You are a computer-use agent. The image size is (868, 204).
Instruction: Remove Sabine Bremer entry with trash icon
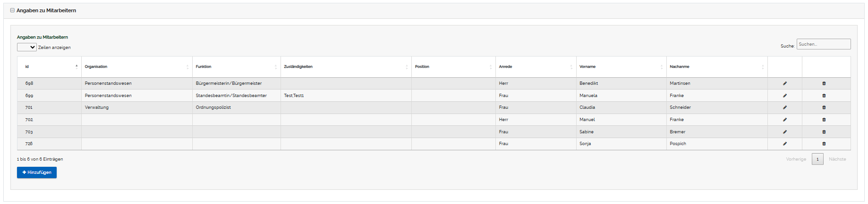(824, 132)
